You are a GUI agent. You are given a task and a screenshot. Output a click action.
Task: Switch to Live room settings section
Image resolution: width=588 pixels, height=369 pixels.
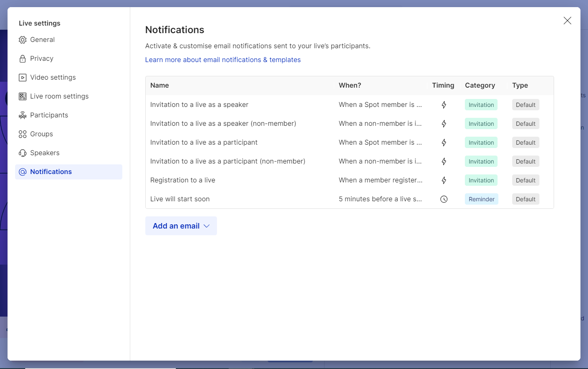pos(59,96)
